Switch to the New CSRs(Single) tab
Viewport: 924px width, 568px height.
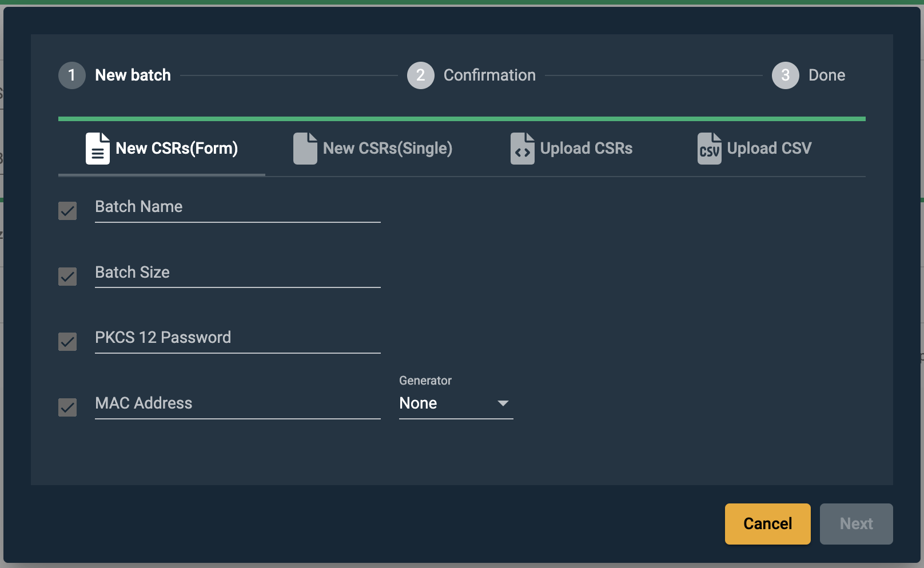pyautogui.click(x=373, y=149)
